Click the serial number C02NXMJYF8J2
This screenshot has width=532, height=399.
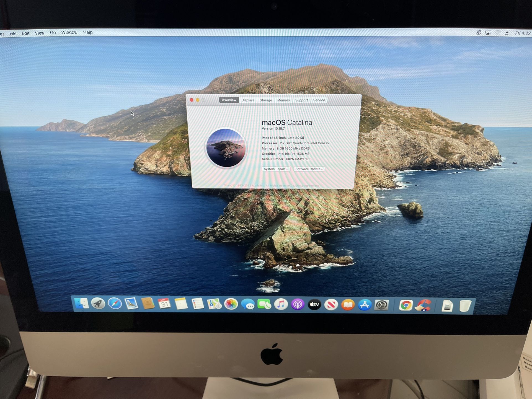(x=298, y=159)
